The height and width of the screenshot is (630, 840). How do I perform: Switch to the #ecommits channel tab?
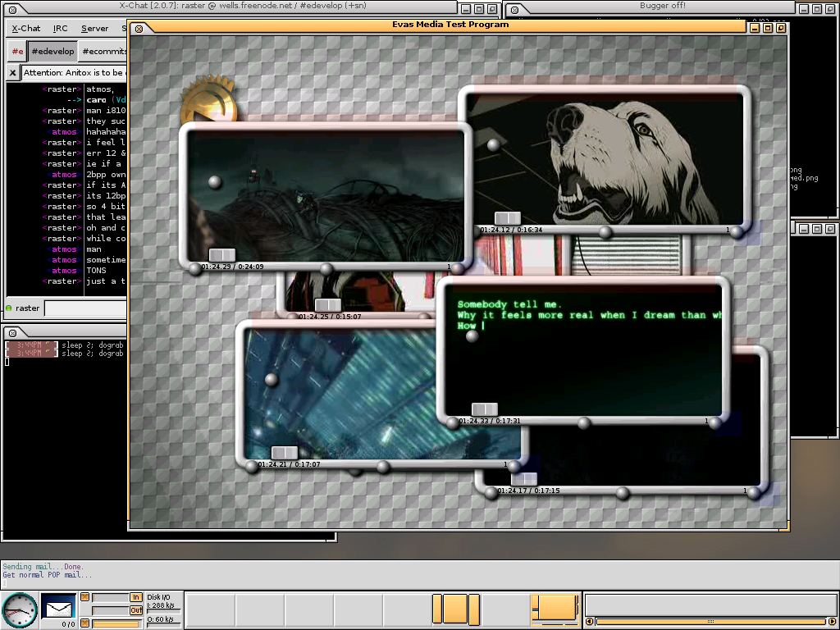[x=104, y=51]
